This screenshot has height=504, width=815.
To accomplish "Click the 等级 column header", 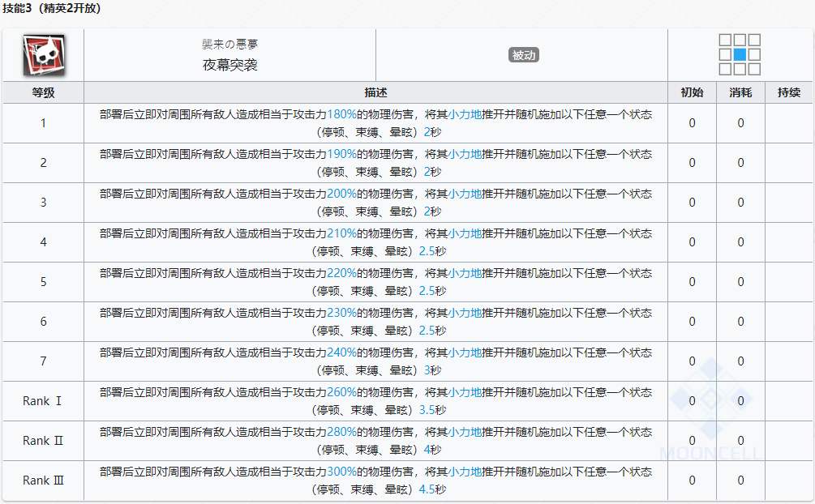I will pyautogui.click(x=43, y=92).
